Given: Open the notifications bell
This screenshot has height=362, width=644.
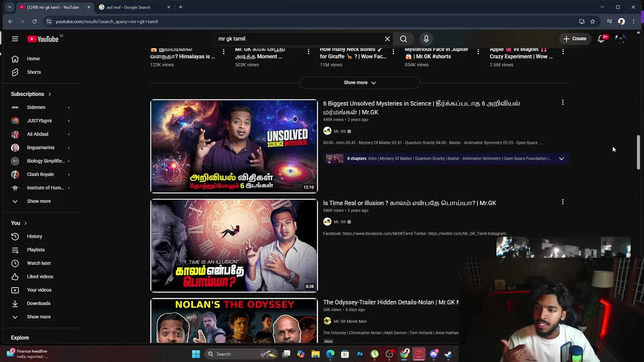Looking at the screenshot, I should tap(601, 39).
